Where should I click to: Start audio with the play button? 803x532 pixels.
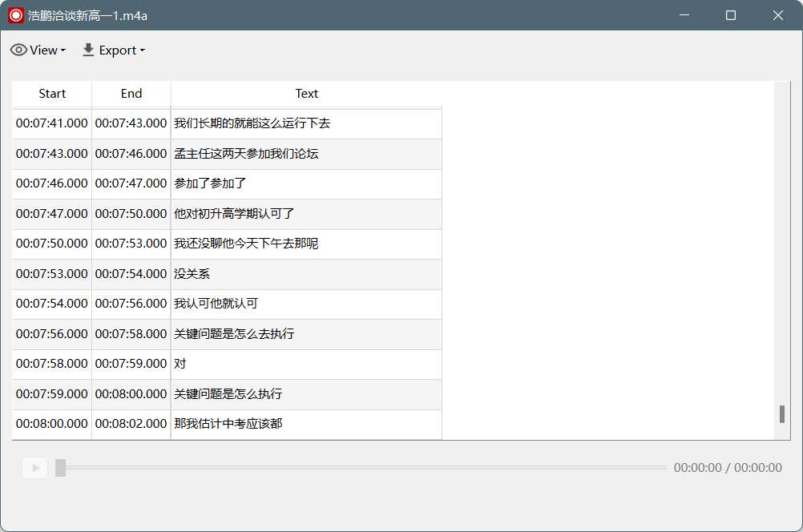point(35,467)
